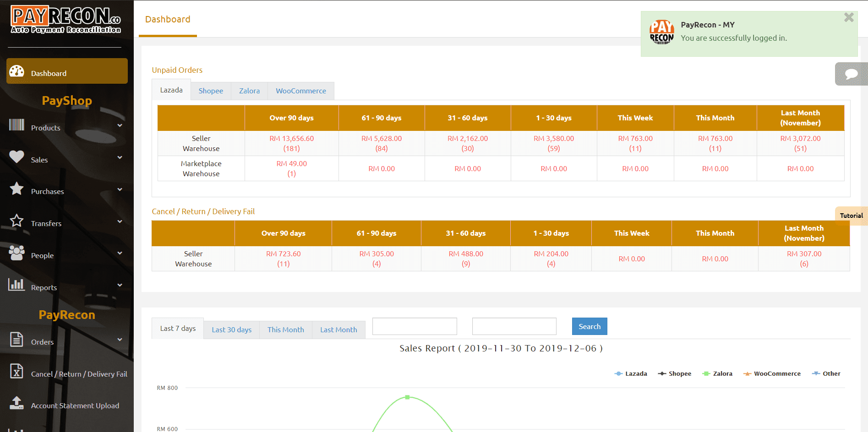The height and width of the screenshot is (432, 868).
Task: Open the Transfers sidebar menu
Action: pos(67,222)
